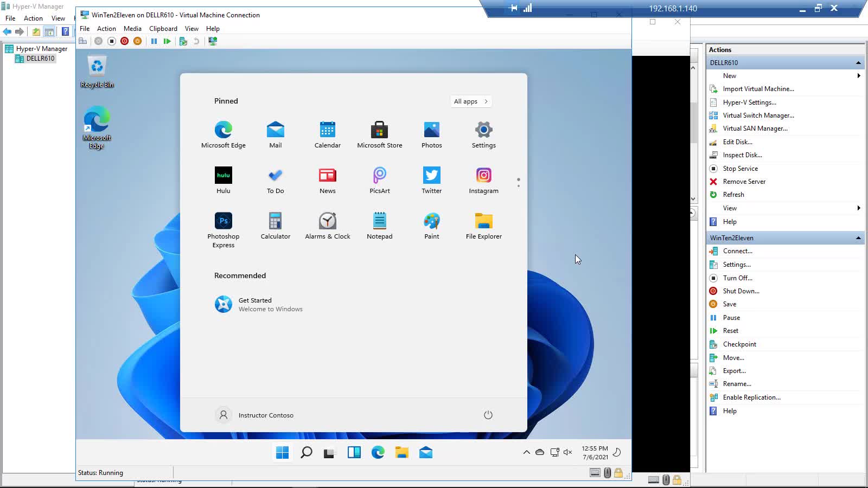Click the Ctrl+Alt+Delete toolbar icon
The width and height of the screenshot is (868, 488).
tap(83, 41)
